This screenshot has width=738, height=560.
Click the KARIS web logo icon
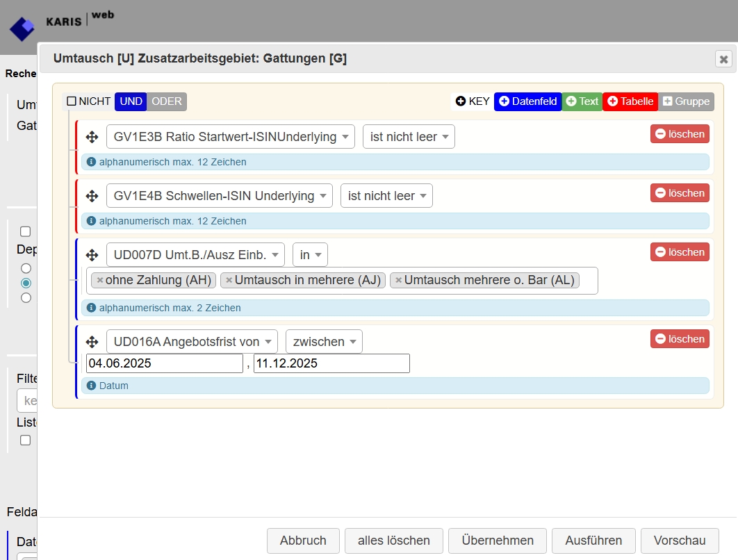[x=22, y=28]
